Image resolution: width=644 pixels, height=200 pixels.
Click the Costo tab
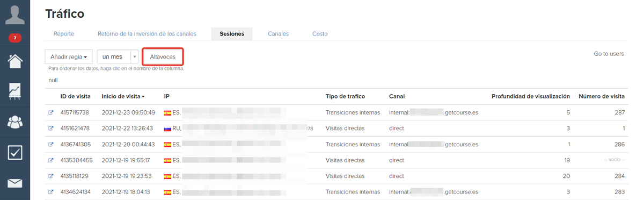(320, 34)
